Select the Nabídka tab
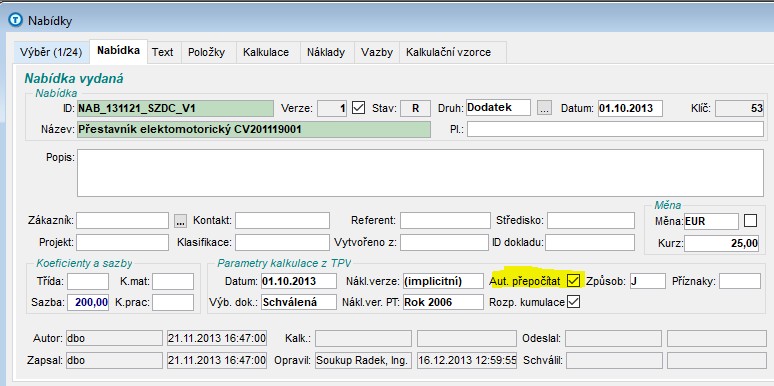Image resolution: width=774 pixels, height=386 pixels. tap(118, 51)
